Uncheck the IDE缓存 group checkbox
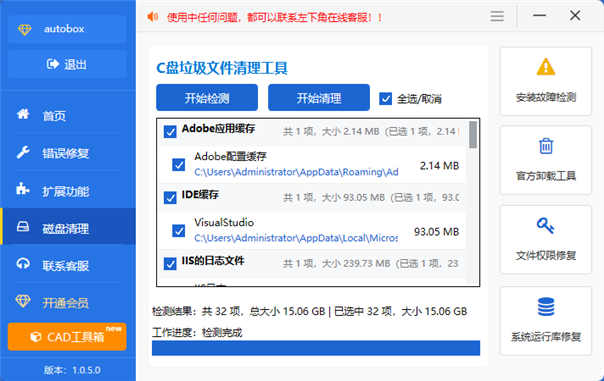This screenshot has height=381, width=604. coord(170,198)
